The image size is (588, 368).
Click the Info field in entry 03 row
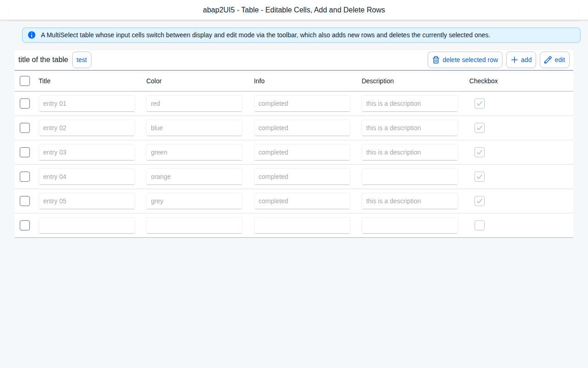coord(302,152)
